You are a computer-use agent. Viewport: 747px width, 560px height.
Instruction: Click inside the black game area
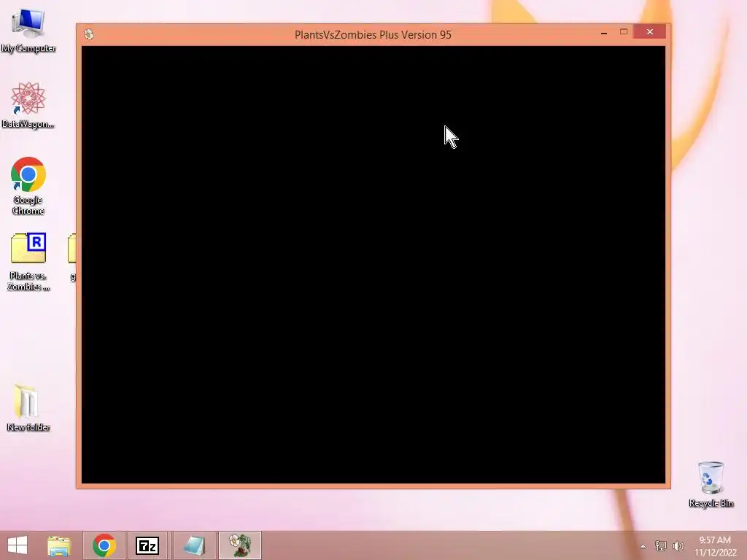[373, 265]
